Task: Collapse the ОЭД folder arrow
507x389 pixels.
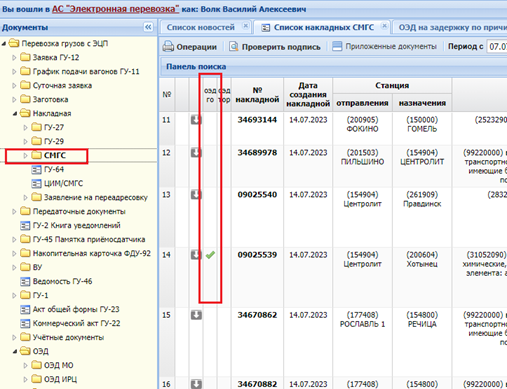Action: pyautogui.click(x=14, y=351)
